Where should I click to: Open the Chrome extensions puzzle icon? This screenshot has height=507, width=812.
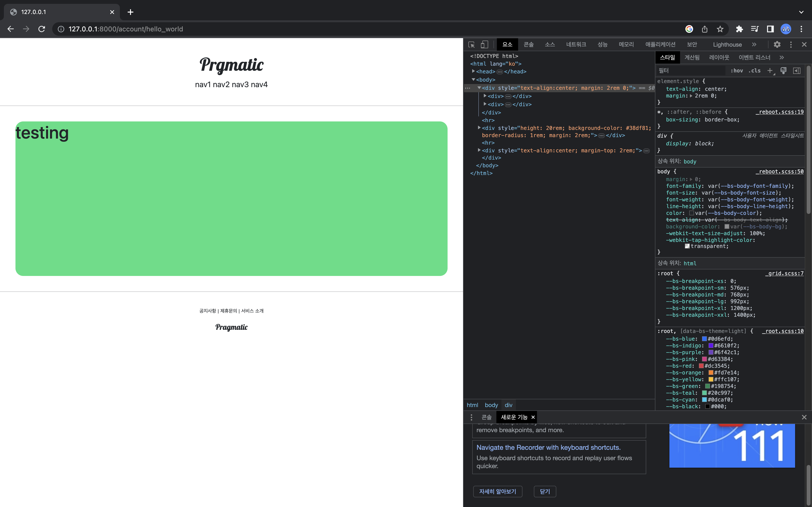coord(739,29)
